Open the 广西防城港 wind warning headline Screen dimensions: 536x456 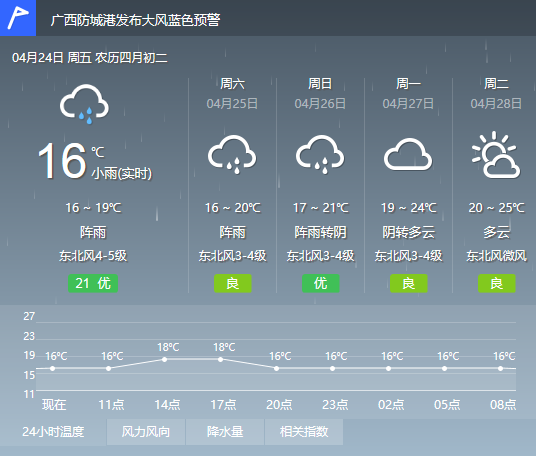click(x=135, y=20)
